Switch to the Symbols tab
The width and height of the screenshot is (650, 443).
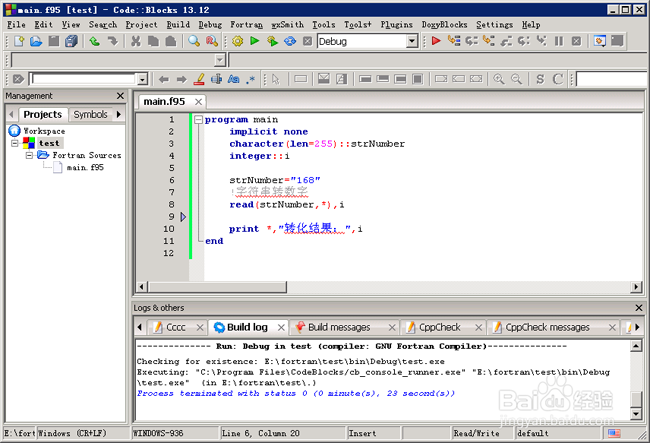tap(90, 114)
